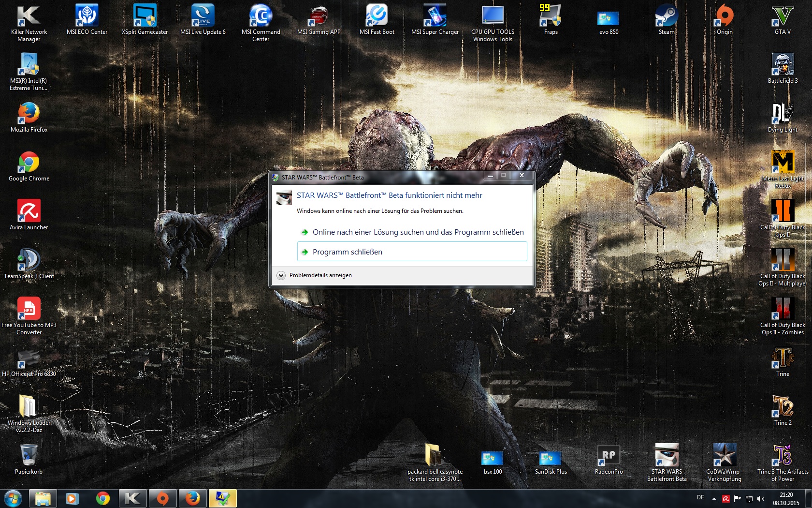Switch to Origin taskbar button
This screenshot has height=508, width=812.
pyautogui.click(x=162, y=498)
